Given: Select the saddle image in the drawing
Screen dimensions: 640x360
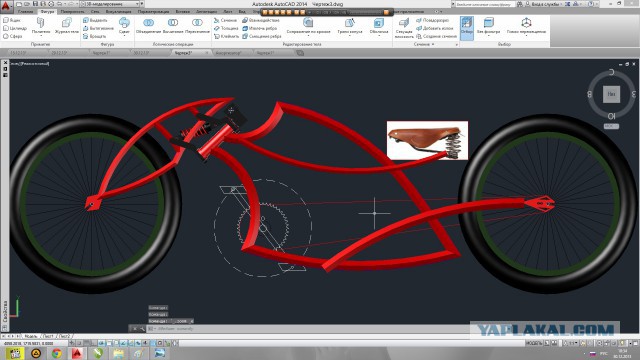Looking at the screenshot, I should tap(427, 140).
